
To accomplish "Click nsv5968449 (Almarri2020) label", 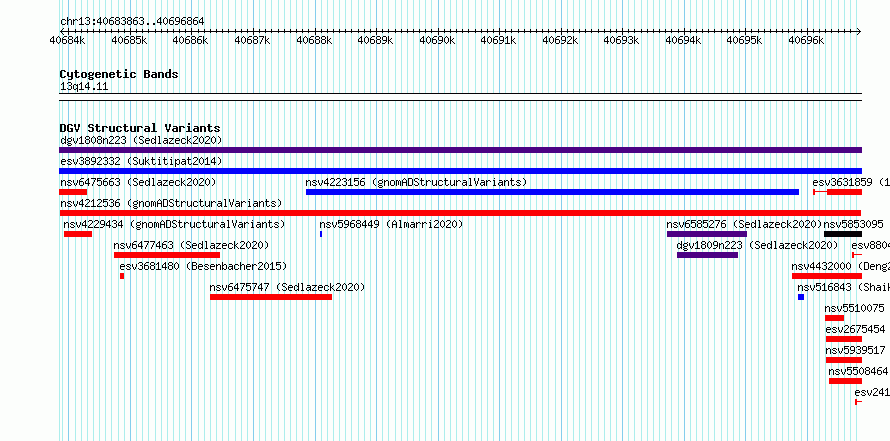I will tap(391, 224).
